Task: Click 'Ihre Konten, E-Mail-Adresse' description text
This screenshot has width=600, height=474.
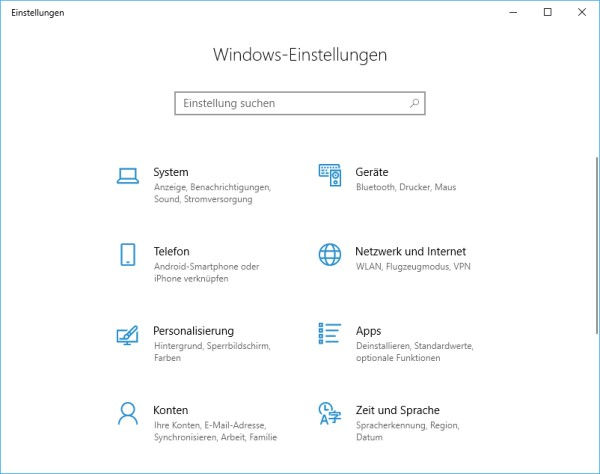Action: pos(210,425)
